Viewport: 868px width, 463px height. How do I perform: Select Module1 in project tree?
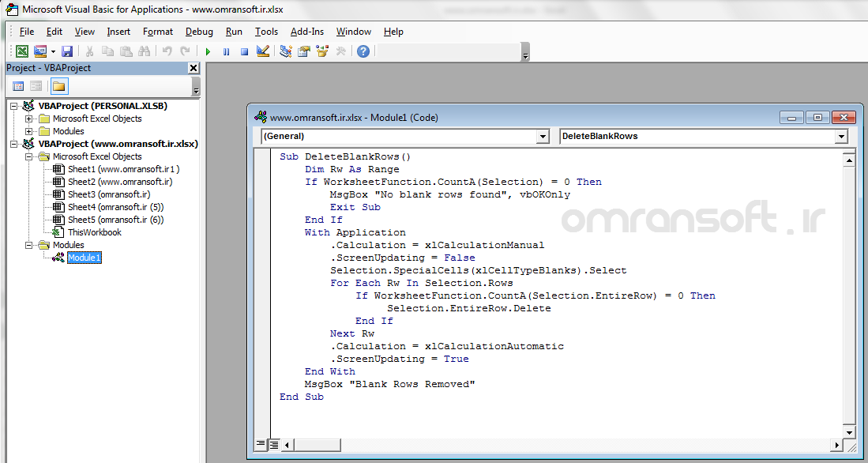(x=85, y=258)
